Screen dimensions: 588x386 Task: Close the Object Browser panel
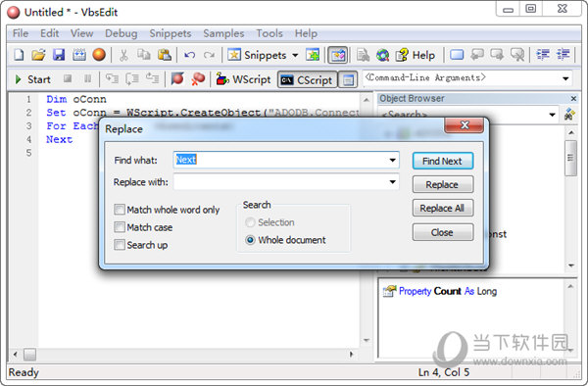coord(573,99)
